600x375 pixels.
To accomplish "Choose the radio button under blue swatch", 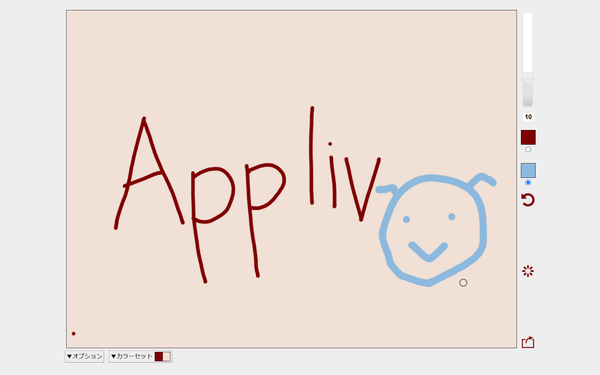I will point(528,183).
